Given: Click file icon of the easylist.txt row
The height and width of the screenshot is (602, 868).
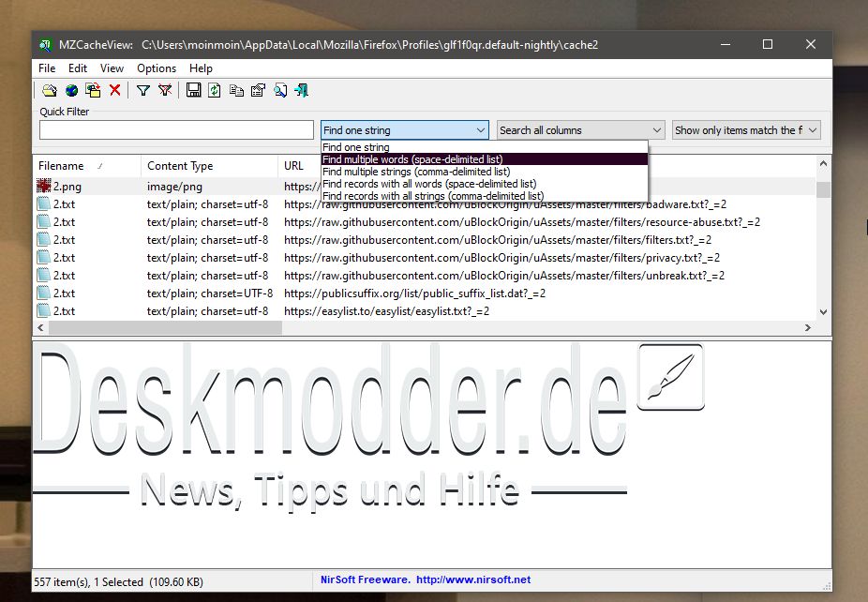Looking at the screenshot, I should click(x=44, y=310).
